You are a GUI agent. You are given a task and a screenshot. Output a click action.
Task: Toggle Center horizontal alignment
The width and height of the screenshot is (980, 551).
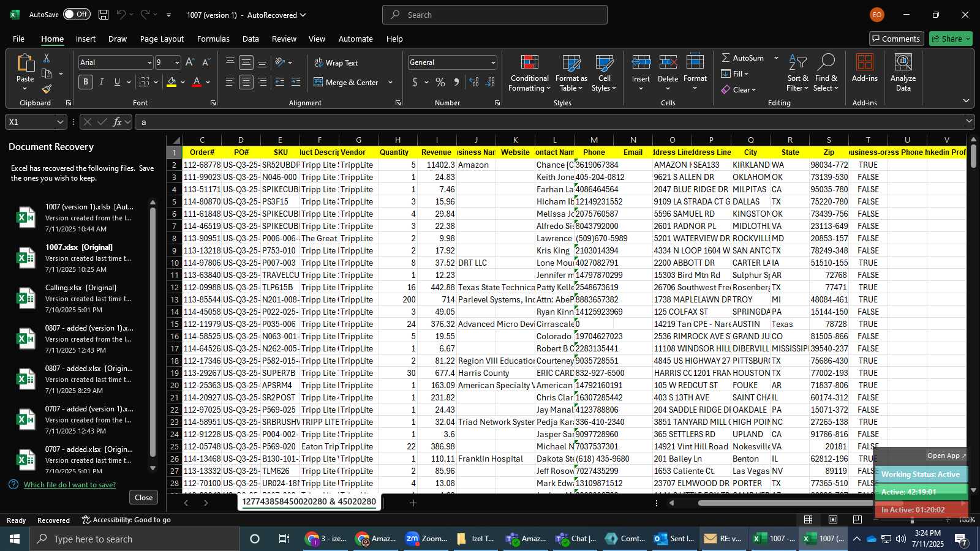click(246, 82)
